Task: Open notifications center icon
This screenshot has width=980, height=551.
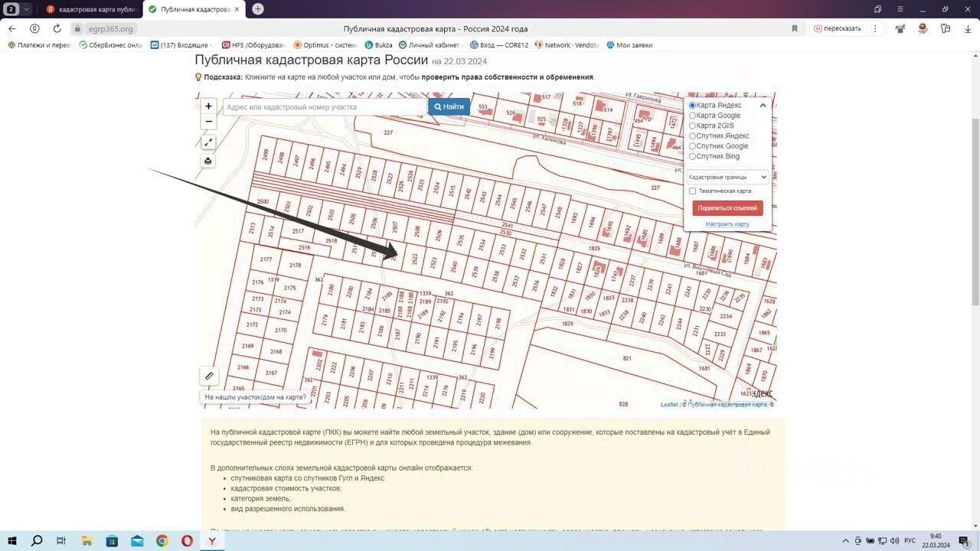Action: coord(964,541)
